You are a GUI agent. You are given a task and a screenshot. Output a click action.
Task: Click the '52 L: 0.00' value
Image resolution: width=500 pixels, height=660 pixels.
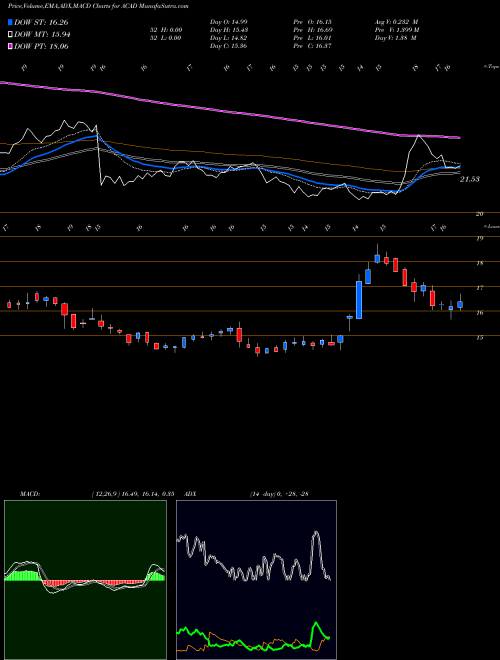tap(166, 38)
